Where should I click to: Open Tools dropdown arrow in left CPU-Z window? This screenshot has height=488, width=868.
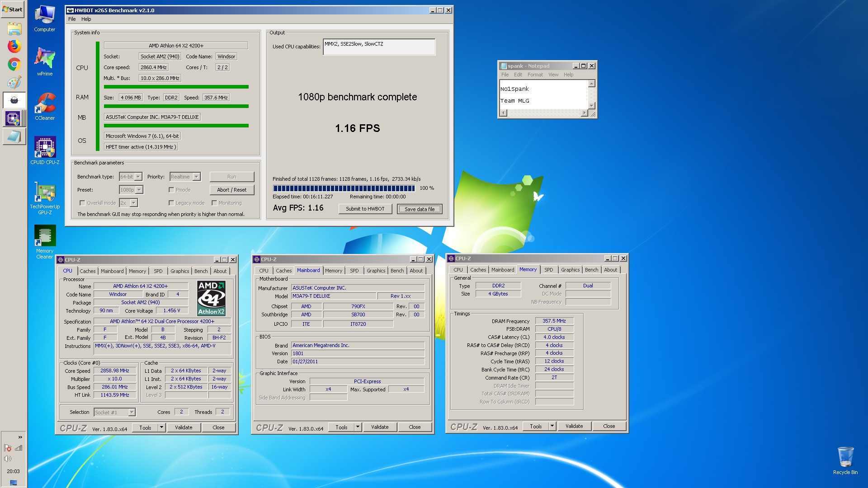pos(161,427)
